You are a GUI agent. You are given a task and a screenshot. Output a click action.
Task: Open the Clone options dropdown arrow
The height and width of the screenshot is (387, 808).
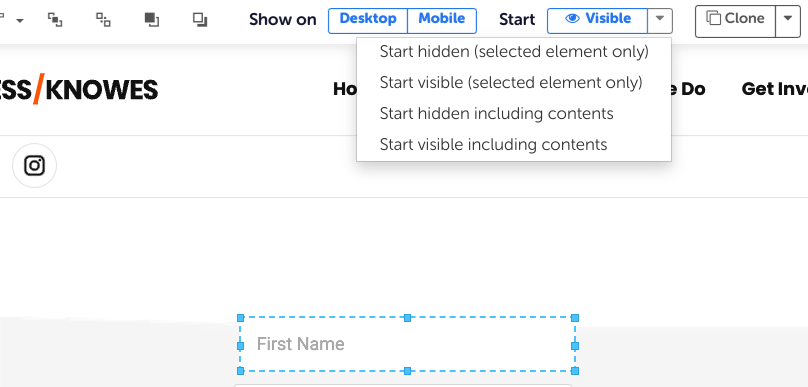pos(787,22)
